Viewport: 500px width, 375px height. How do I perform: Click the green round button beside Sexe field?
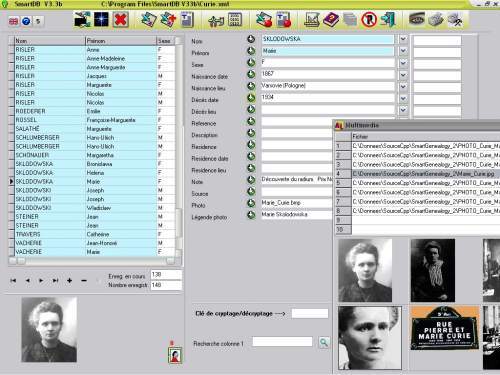tap(251, 63)
